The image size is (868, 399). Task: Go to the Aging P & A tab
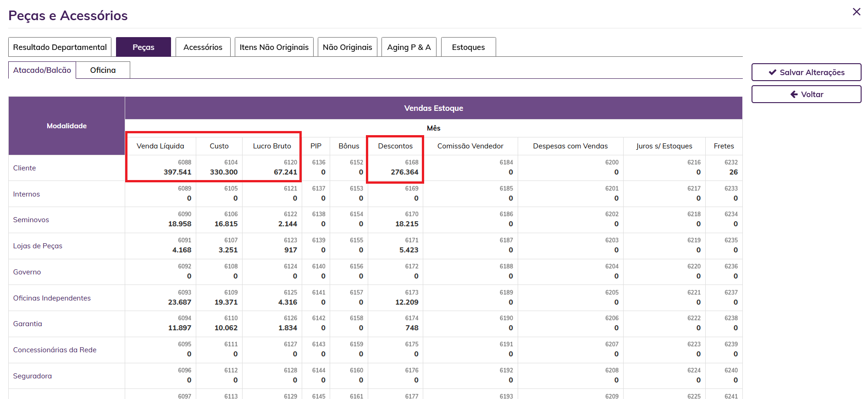click(409, 47)
